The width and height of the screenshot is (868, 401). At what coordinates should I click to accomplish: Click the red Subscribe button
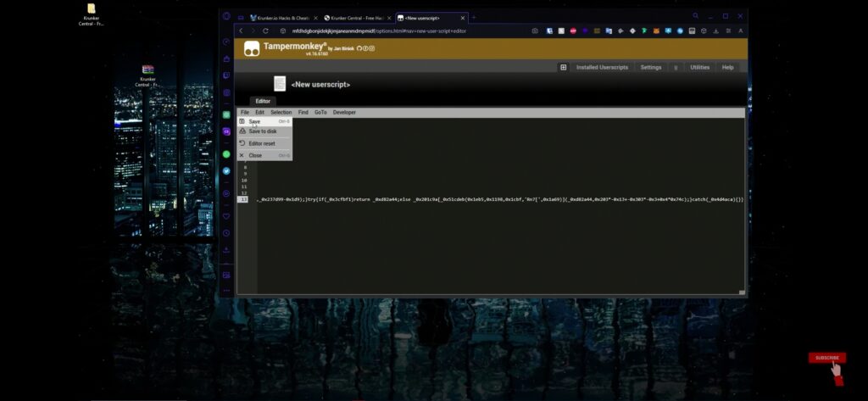827,358
